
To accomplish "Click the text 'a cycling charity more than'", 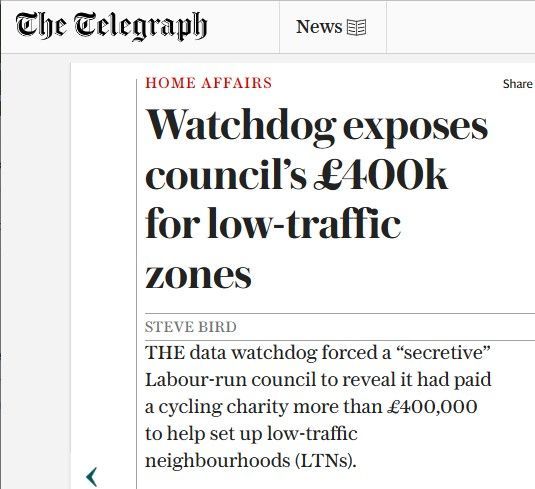I will (263, 407).
